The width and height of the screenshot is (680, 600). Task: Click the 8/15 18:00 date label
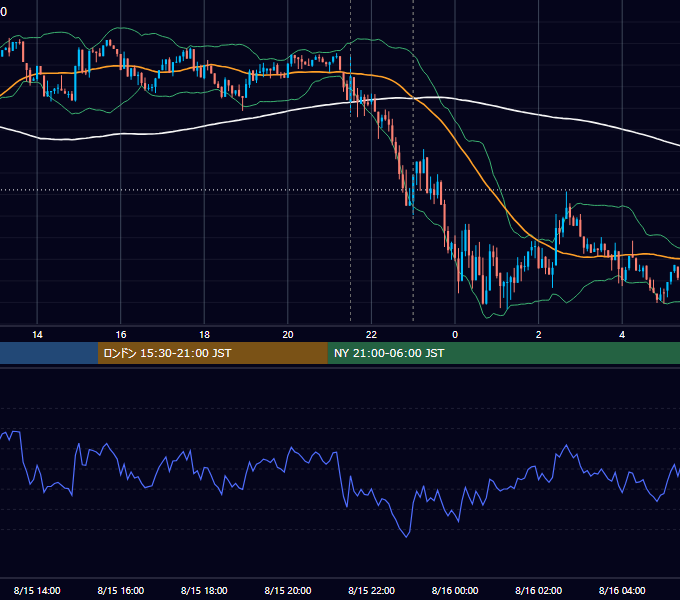tap(204, 590)
